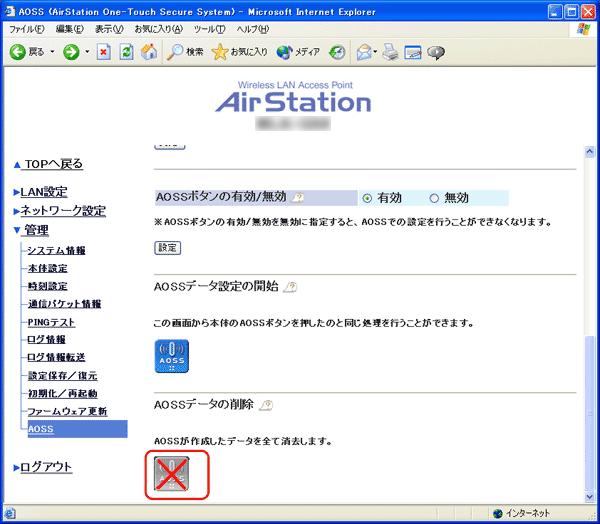Select the 無効 radio button
The image size is (600, 524).
click(x=434, y=198)
